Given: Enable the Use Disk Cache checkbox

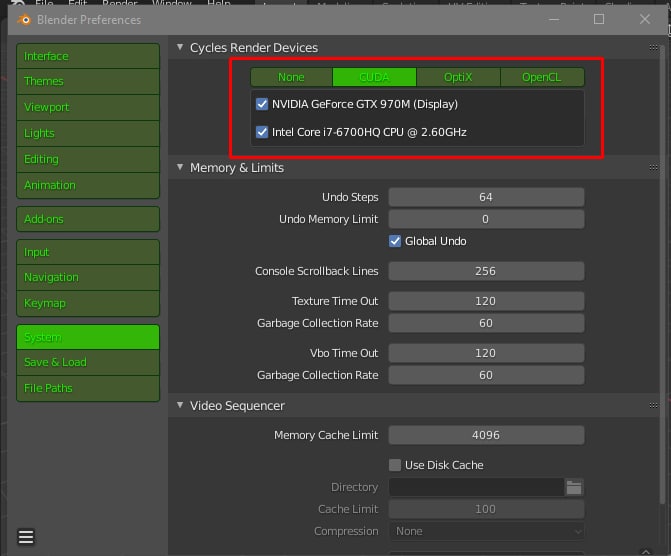Looking at the screenshot, I should point(395,465).
